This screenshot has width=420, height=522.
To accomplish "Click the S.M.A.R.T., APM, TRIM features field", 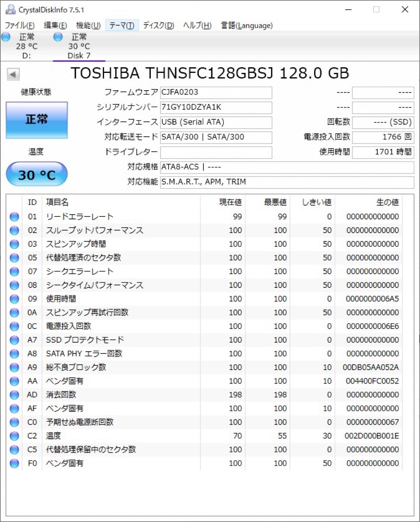I will (x=287, y=182).
